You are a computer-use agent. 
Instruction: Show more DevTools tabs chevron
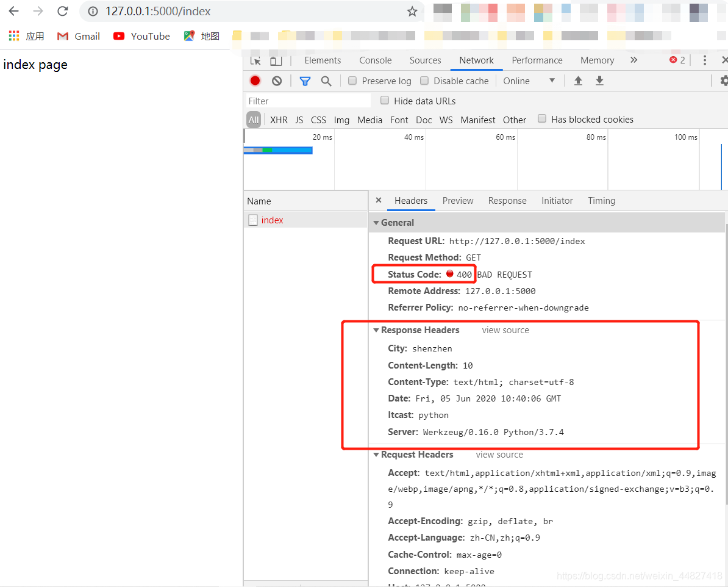pyautogui.click(x=633, y=60)
